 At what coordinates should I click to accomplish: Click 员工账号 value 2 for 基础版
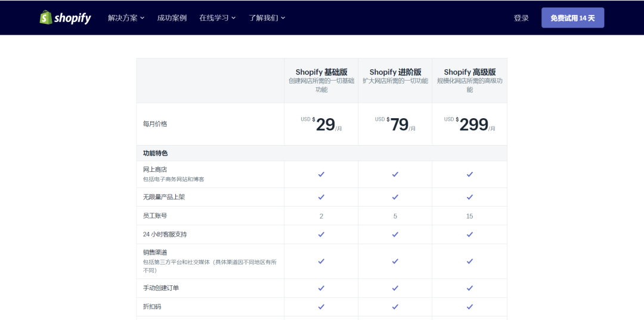pyautogui.click(x=321, y=216)
